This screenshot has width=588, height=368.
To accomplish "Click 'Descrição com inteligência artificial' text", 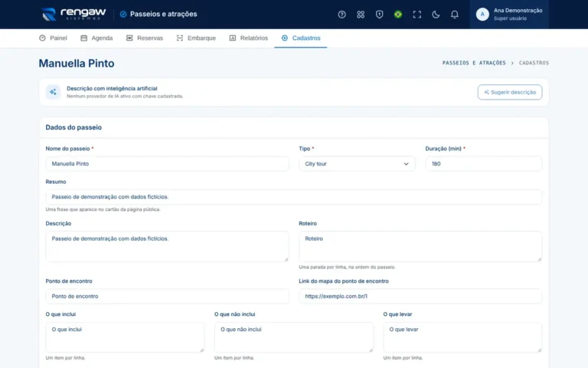I will [x=112, y=89].
